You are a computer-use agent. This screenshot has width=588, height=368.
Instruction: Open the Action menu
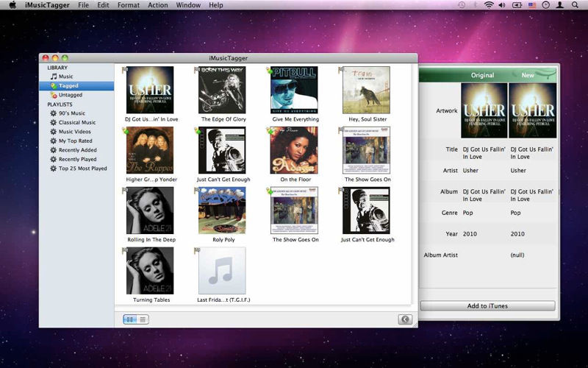[157, 5]
